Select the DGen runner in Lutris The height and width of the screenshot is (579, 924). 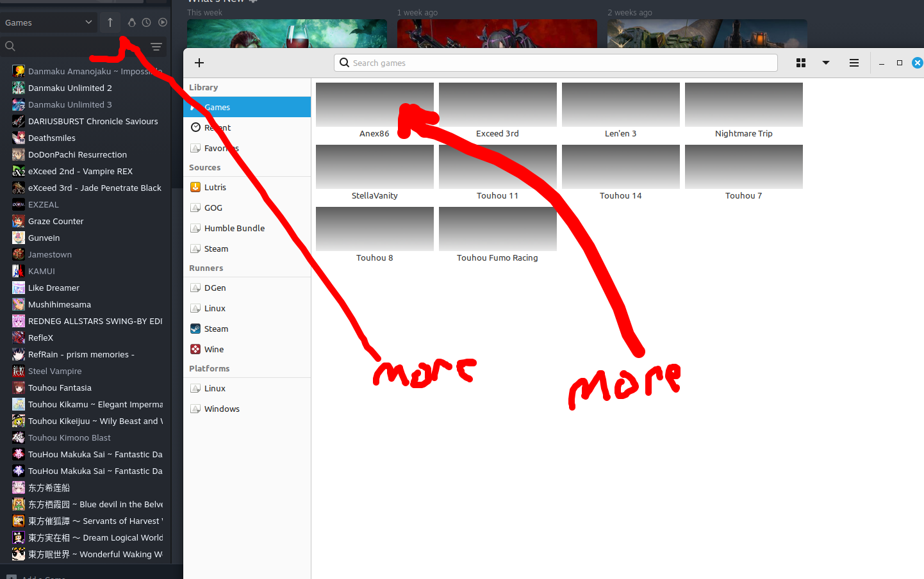pos(247,288)
